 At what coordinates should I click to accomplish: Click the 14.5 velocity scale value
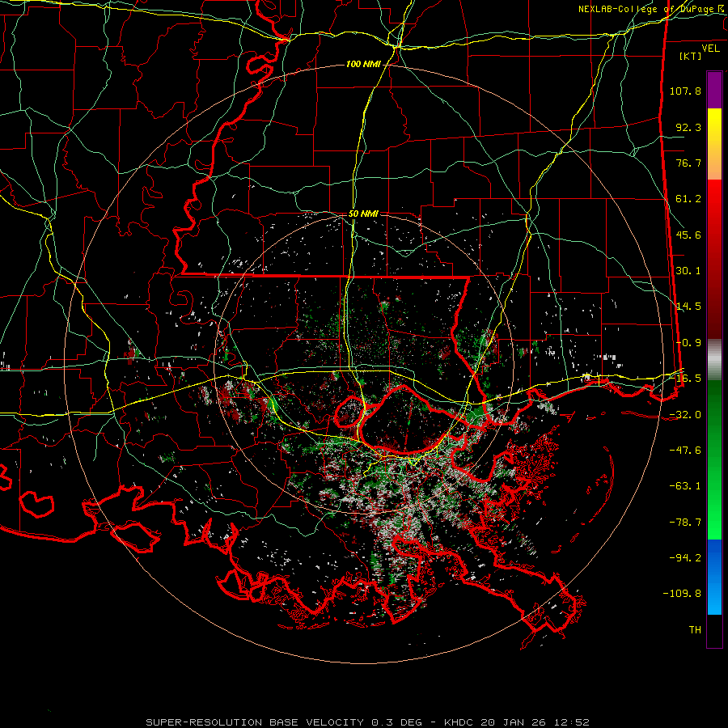click(688, 307)
